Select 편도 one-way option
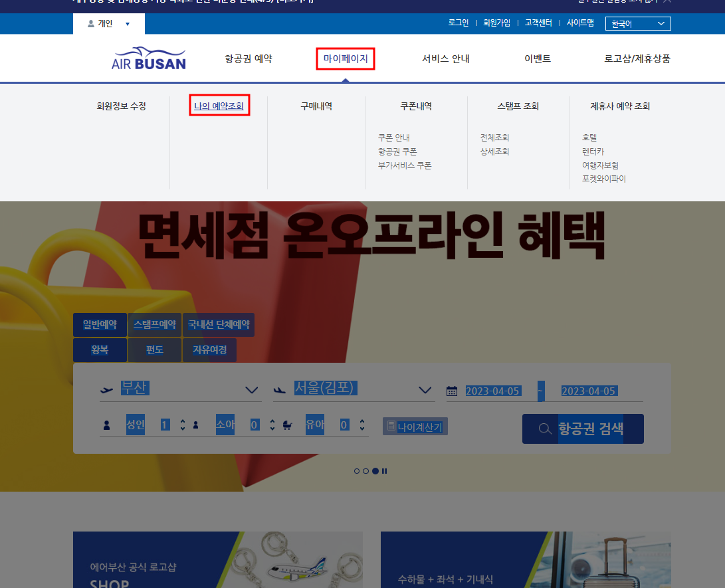 [154, 349]
